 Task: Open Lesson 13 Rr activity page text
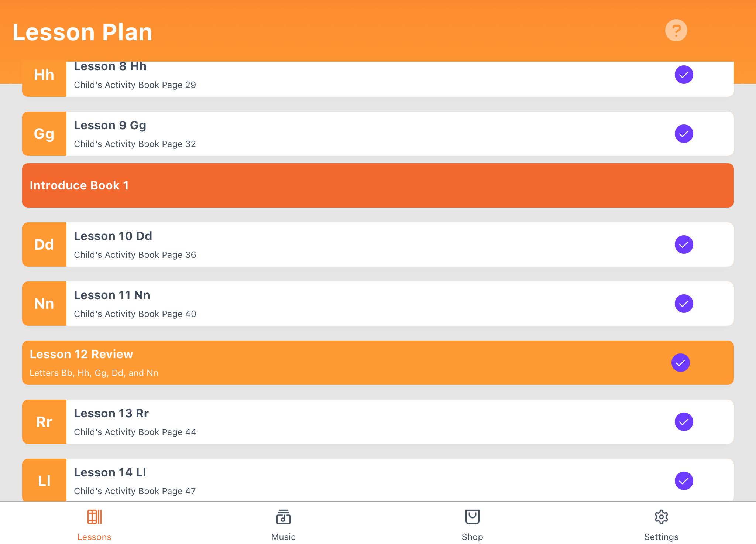coord(135,432)
